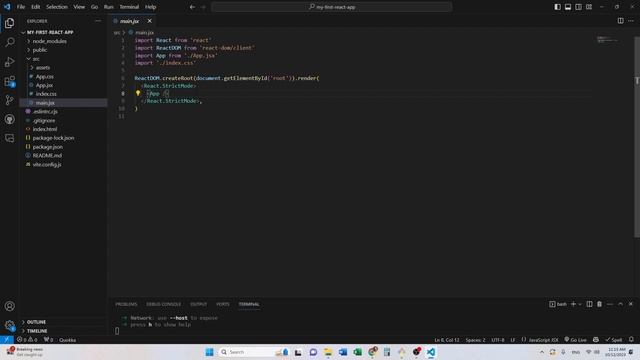Screen dimensions: 640x360
Task: Customize layout icon in title bar
Action: tap(589, 7)
